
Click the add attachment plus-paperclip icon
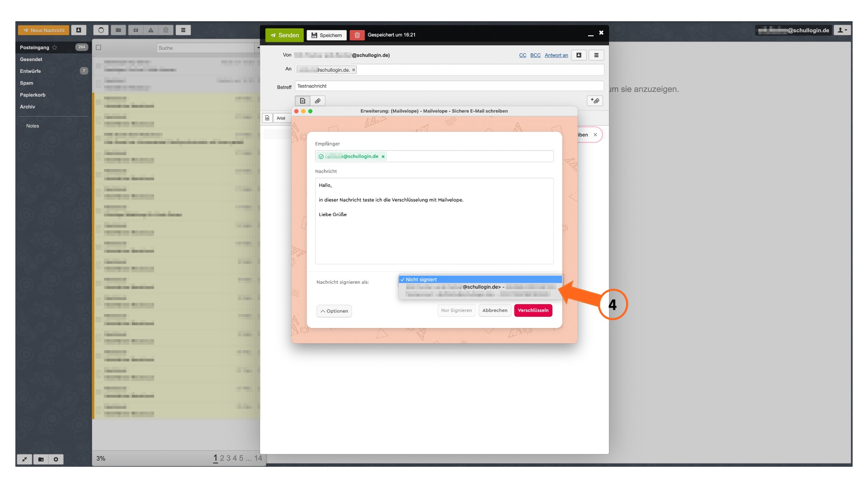pos(595,101)
